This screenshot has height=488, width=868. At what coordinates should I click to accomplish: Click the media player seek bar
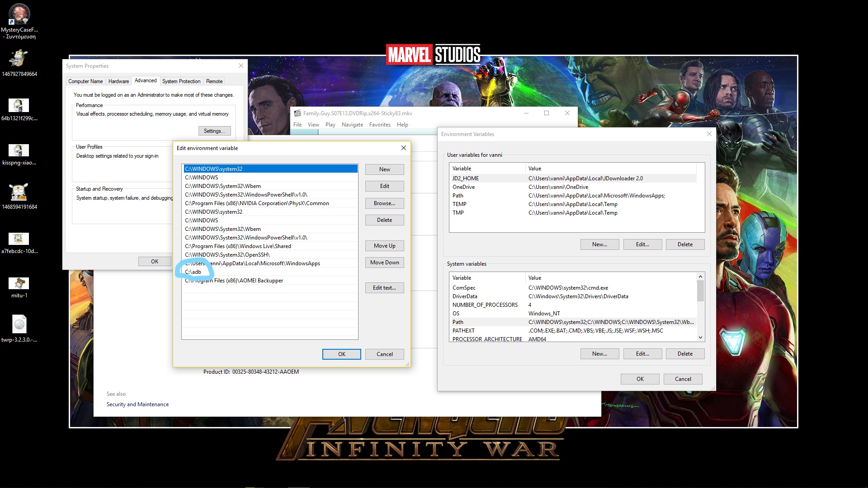(x=362, y=132)
